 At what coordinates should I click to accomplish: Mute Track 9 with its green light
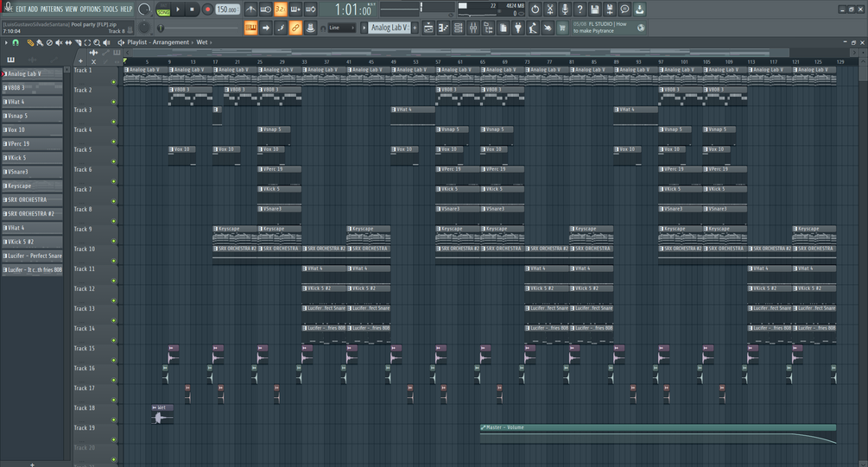click(114, 241)
